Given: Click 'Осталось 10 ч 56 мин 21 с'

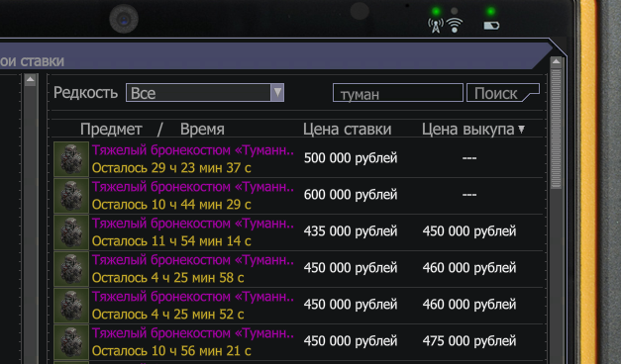Looking at the screenshot, I should coord(171,351).
